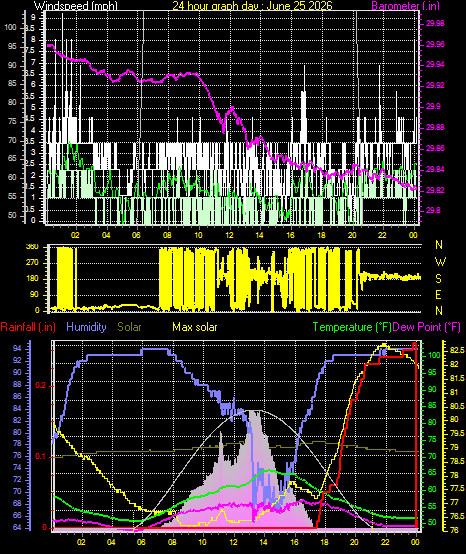The height and width of the screenshot is (554, 466).
Task: Click the 360 wind direction axis value
Action: click(32, 247)
